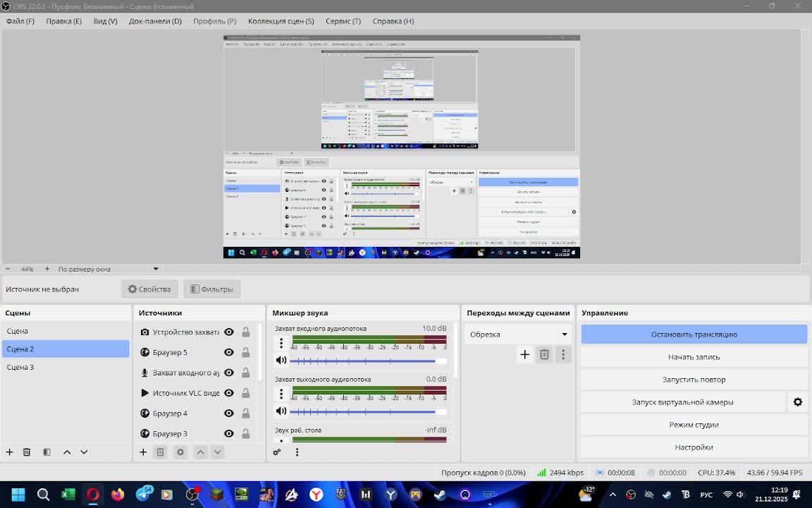Hide the Браузер 5 source
This screenshot has width=812, height=508.
coord(229,352)
